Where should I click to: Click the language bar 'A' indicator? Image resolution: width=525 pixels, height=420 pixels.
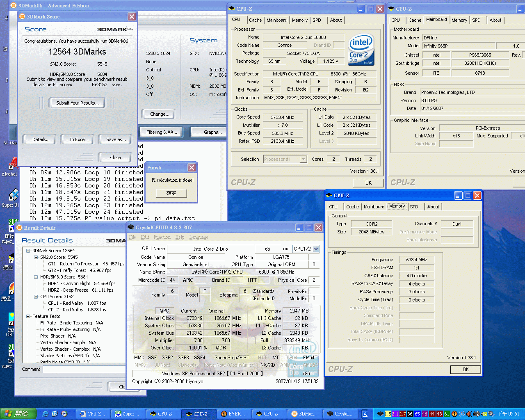point(365,414)
